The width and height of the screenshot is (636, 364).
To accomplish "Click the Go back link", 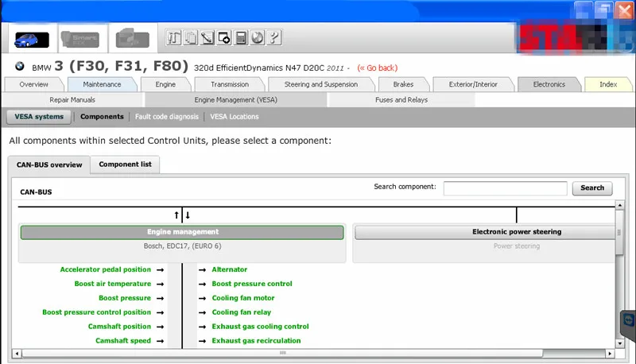I will [x=377, y=68].
